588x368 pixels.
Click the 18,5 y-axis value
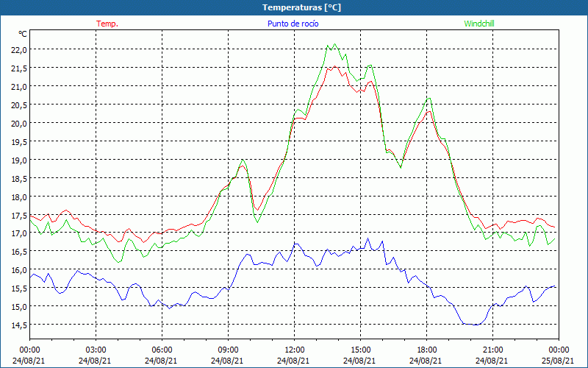click(19, 178)
